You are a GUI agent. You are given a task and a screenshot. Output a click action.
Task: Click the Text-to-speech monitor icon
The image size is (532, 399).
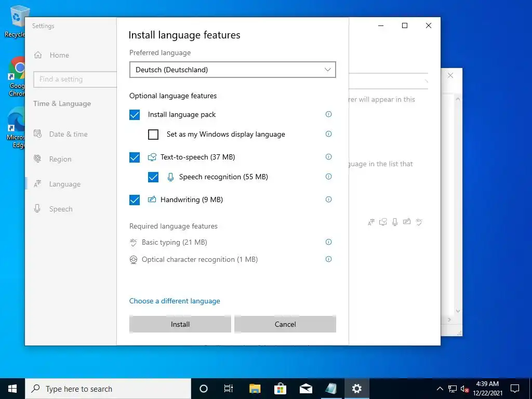[x=152, y=157]
